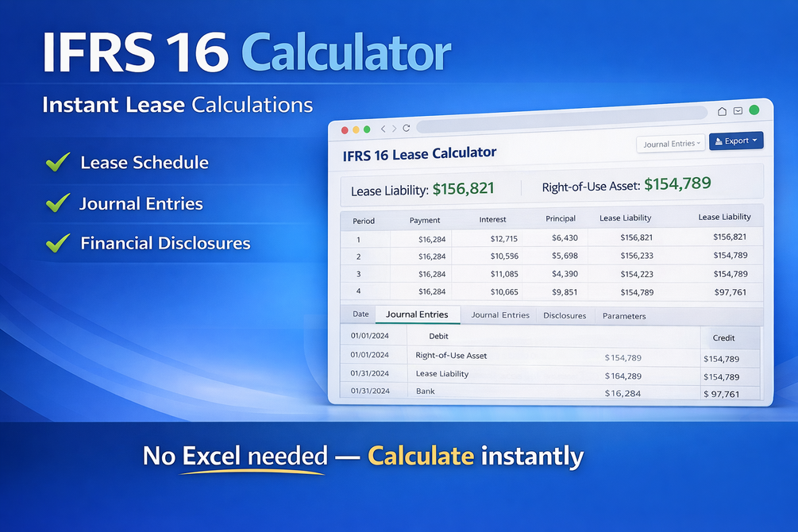The height and width of the screenshot is (532, 798).
Task: Click the $97,761 cell in period 4 row
Action: (x=731, y=292)
